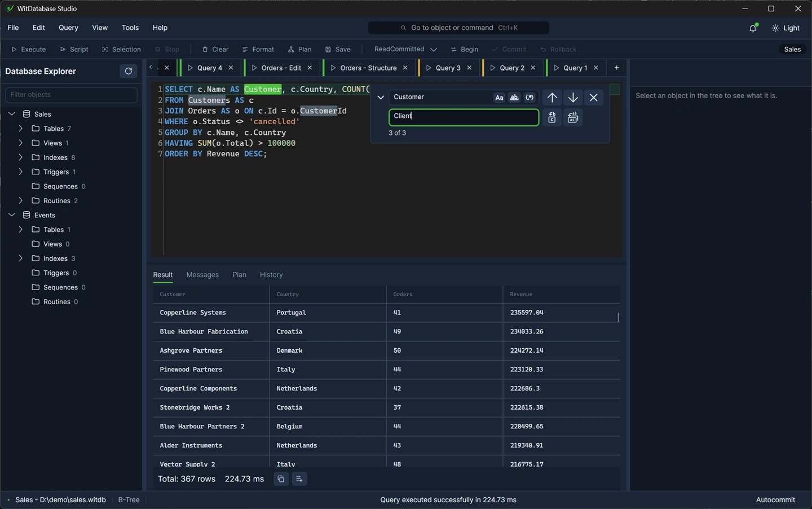Expand Sales Routines folder
This screenshot has height=509, width=812.
(x=20, y=201)
